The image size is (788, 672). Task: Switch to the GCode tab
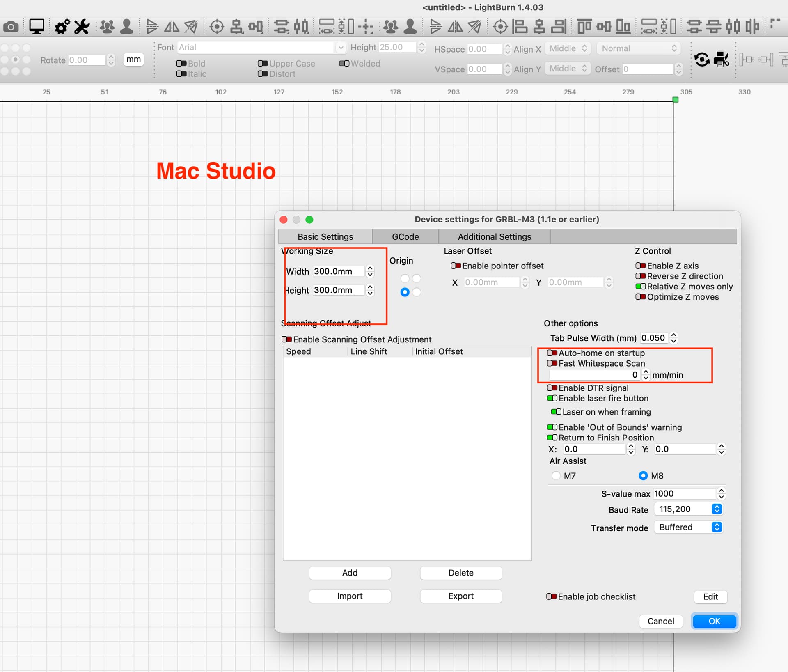click(405, 236)
